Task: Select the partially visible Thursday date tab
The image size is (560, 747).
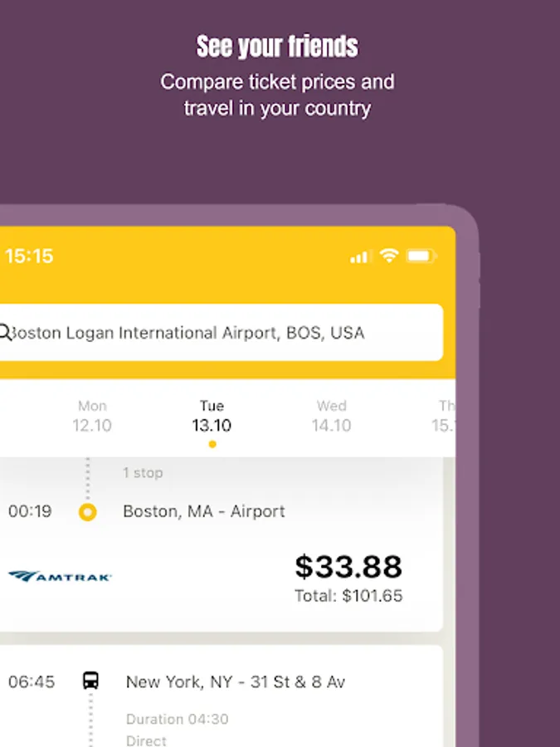Action: pyautogui.click(x=444, y=416)
